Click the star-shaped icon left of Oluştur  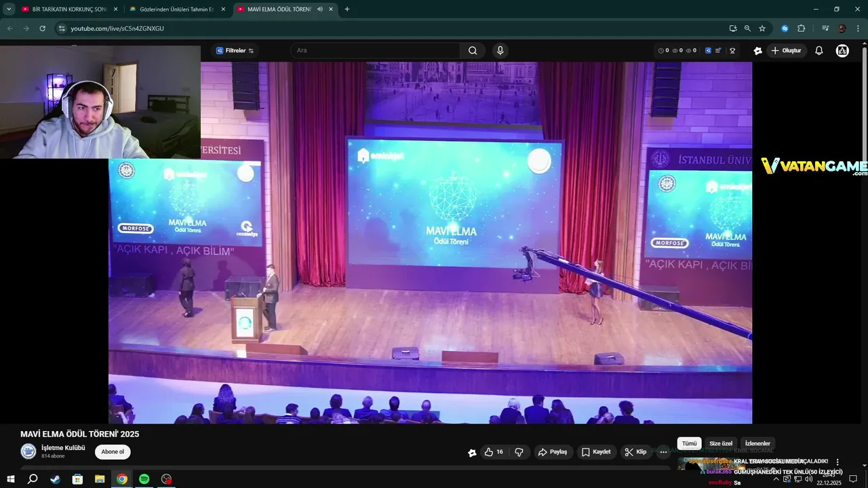point(757,51)
